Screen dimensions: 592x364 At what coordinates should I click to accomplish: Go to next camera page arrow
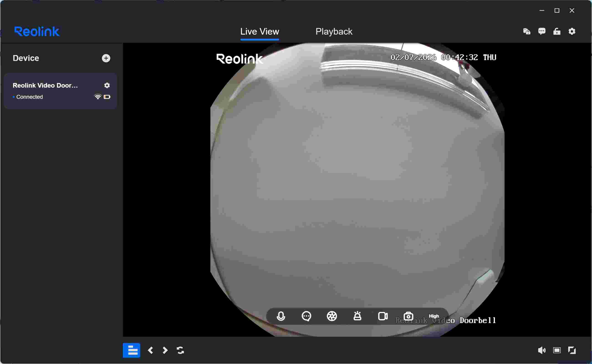click(x=165, y=350)
